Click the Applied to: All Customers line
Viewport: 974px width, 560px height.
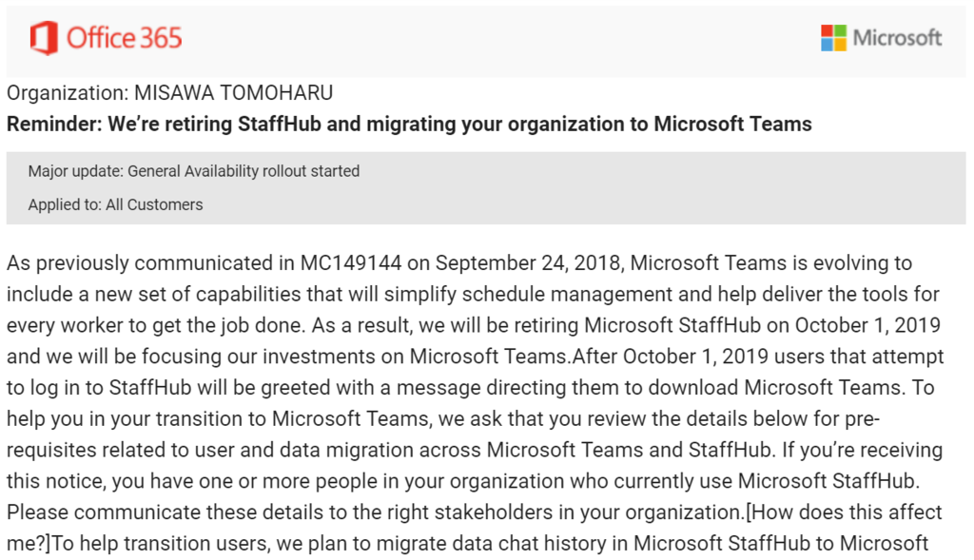tap(115, 204)
